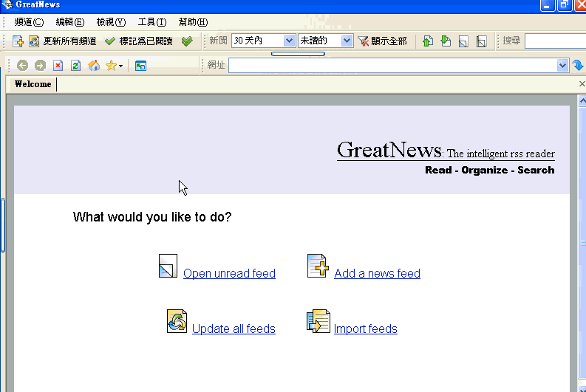Click the Refresh page green arrows icon

coord(76,66)
